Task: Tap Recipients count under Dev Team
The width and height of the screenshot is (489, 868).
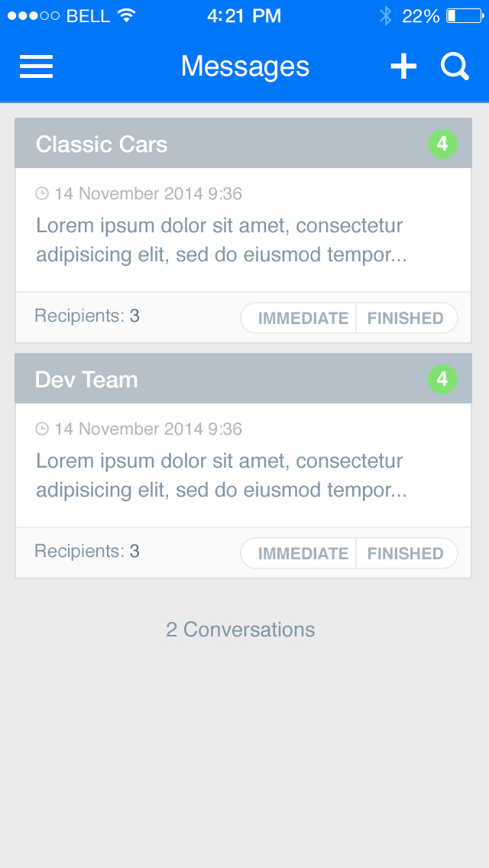Action: click(87, 551)
